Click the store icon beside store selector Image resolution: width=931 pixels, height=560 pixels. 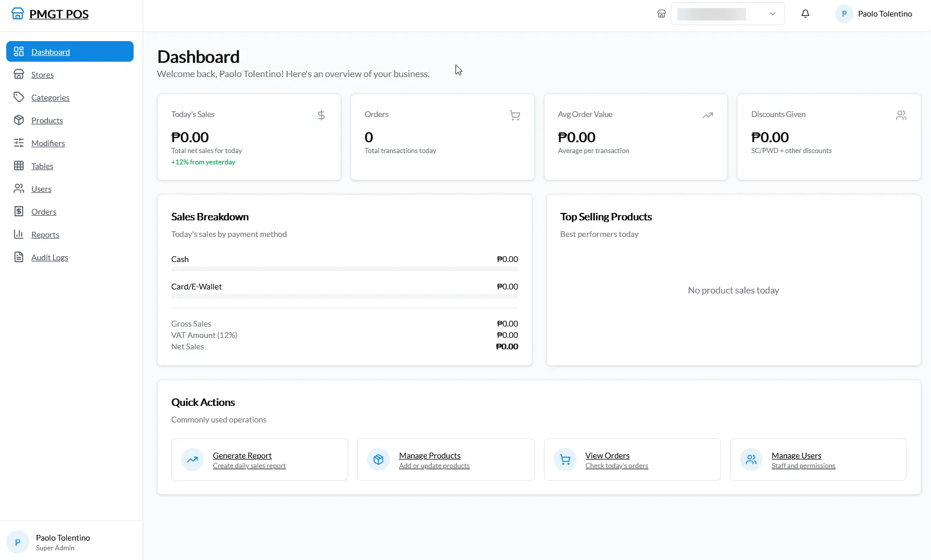[x=662, y=14]
